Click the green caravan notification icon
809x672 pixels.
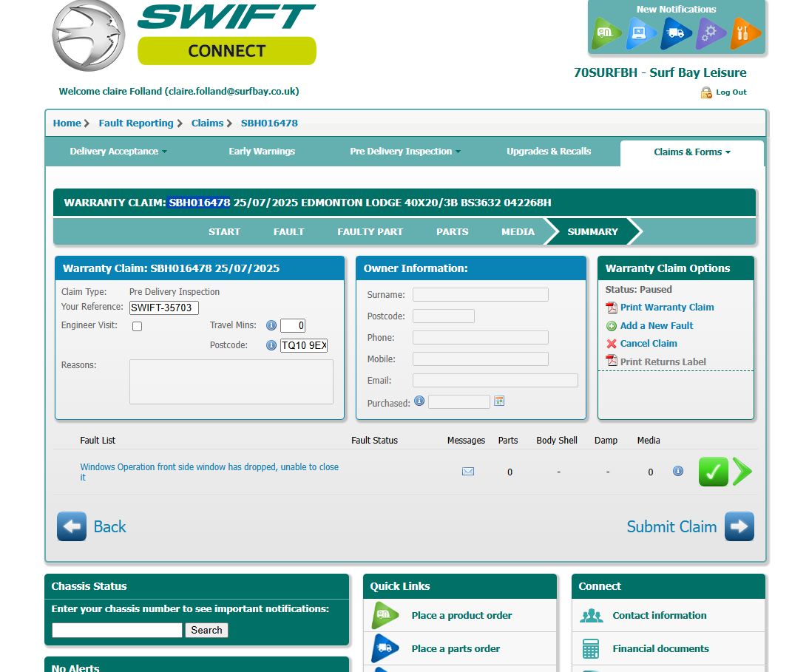(x=606, y=33)
